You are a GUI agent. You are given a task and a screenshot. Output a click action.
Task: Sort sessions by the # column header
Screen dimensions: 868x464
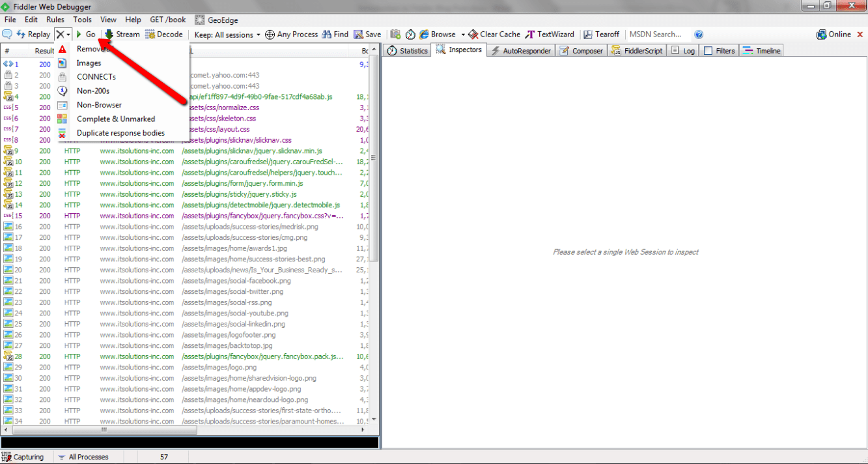(16, 51)
